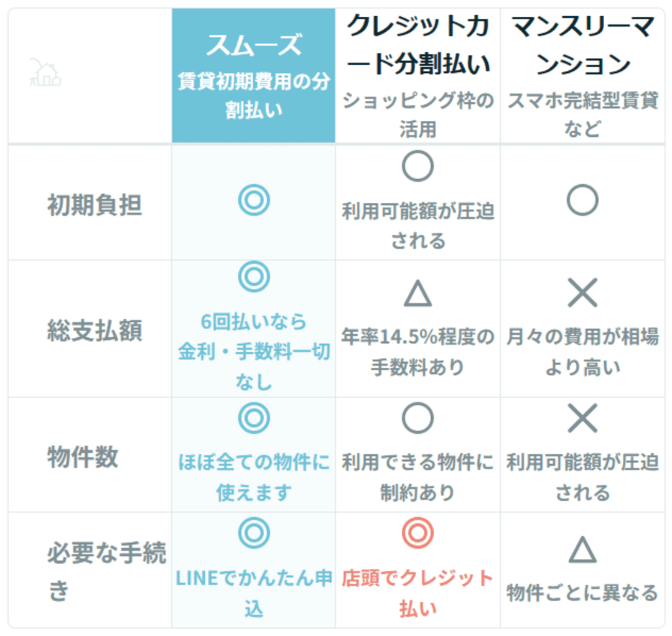The image size is (672, 636).
Task: Click the X icon above 月々の費用が相場より高い
Action: (x=582, y=292)
